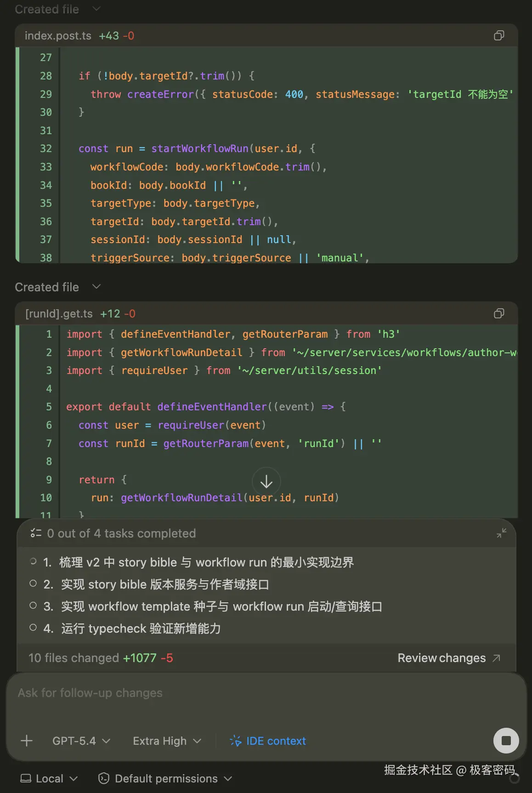
Task: Click the Local laptop icon
Action: pos(26,778)
